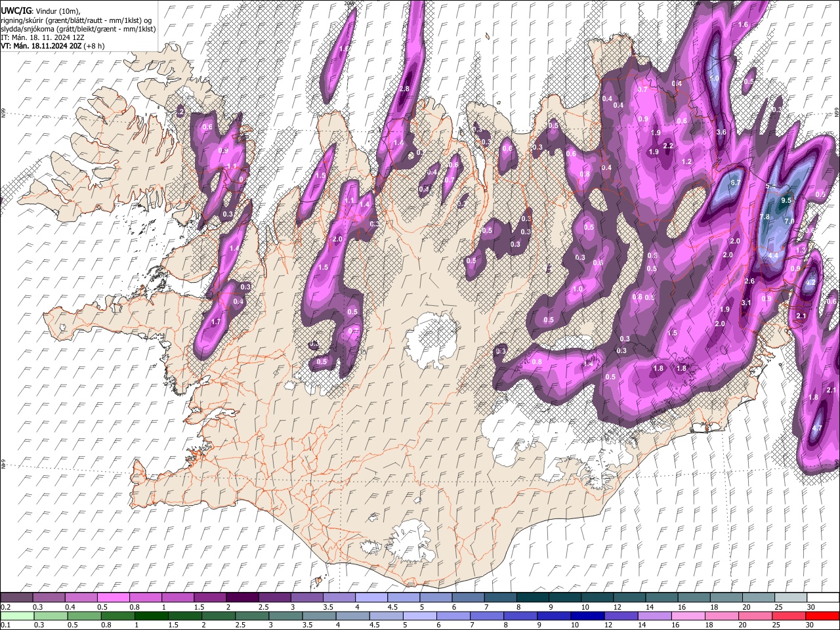
Task: Select the pale green swatch starting at 0.1
Action: point(16,616)
